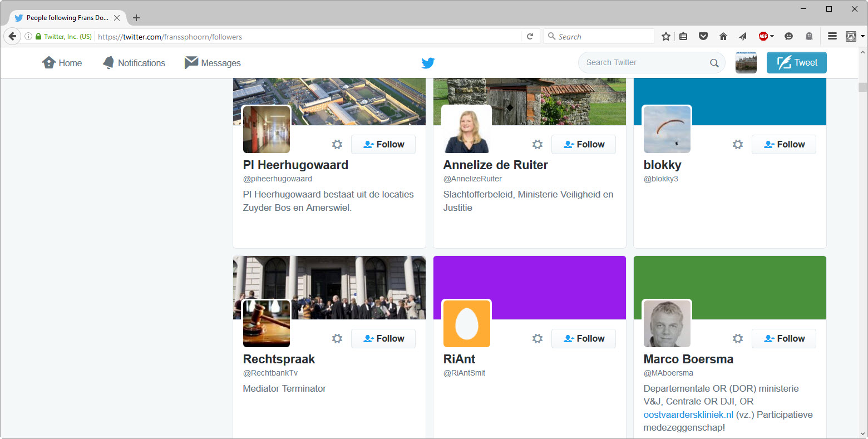Go back using the browser back arrow
Viewport: 868px width, 439px height.
coord(12,36)
